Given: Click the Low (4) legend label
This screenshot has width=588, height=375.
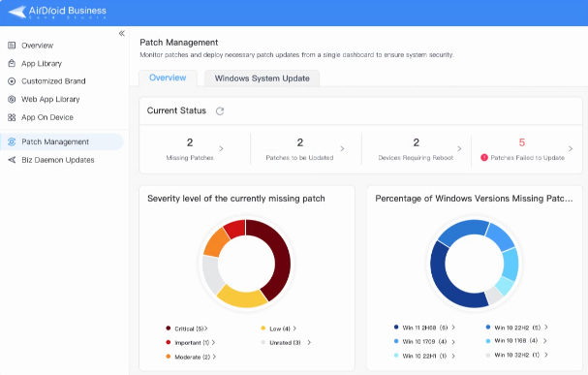Looking at the screenshot, I should 280,328.
